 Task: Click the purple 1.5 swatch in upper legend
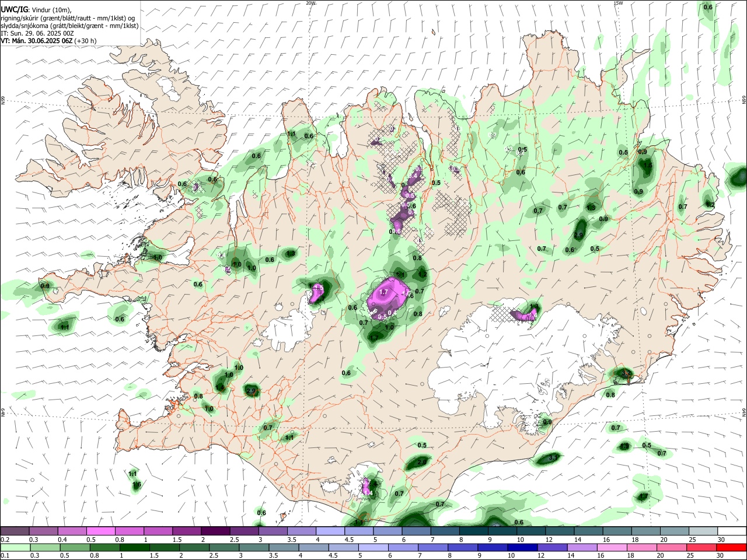187,531
